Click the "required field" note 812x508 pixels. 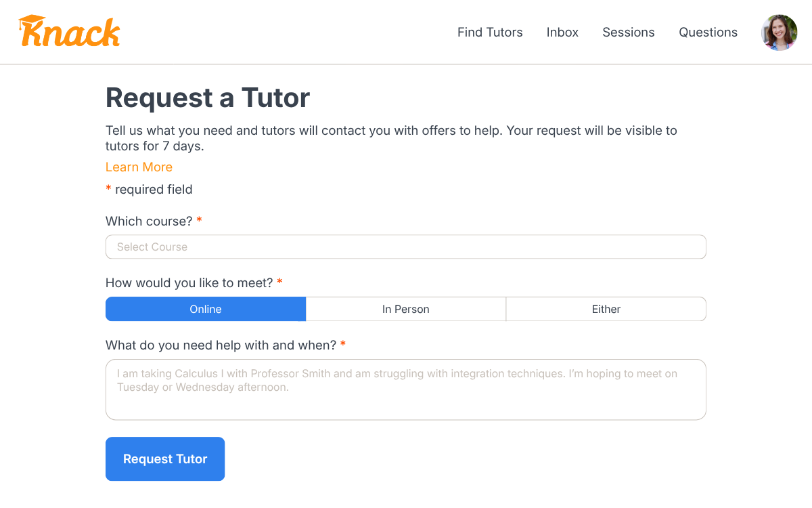tap(154, 190)
